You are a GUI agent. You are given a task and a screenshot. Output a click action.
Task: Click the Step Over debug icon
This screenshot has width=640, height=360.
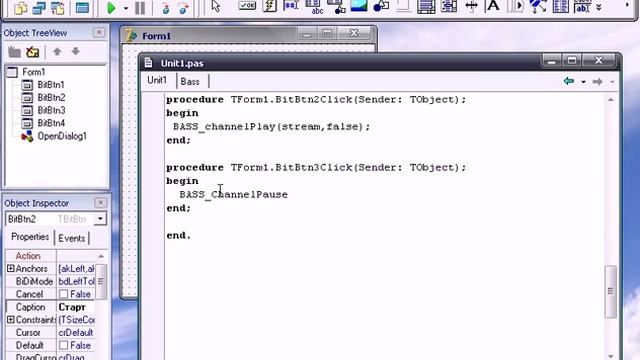pyautogui.click(x=183, y=8)
